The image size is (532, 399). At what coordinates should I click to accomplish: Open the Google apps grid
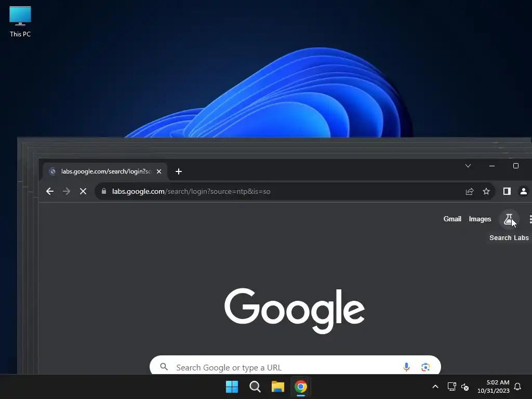click(x=530, y=219)
